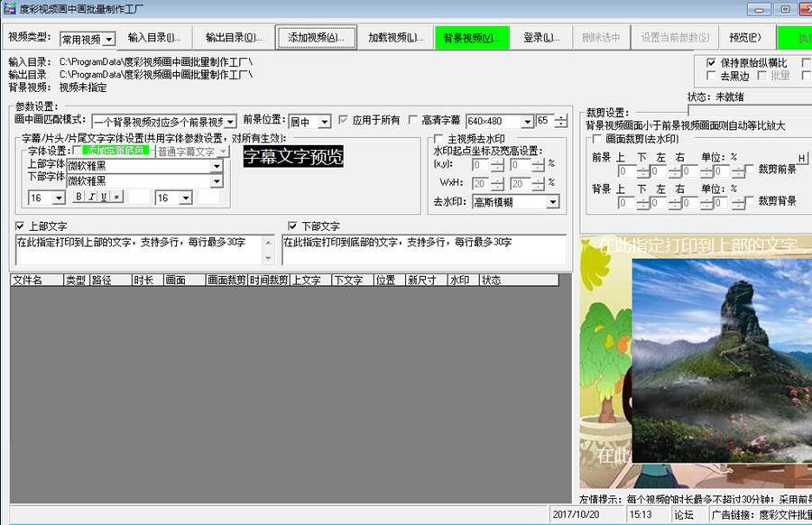The height and width of the screenshot is (525, 812).
Task: Click 输入目录 toolbar button
Action: pyautogui.click(x=154, y=37)
